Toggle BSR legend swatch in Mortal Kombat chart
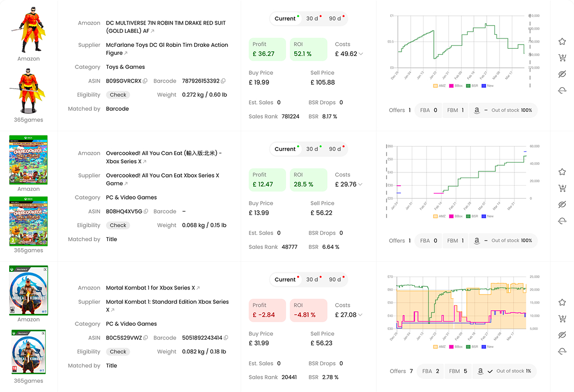Image resolution: width=574 pixels, height=392 pixels. point(468,347)
